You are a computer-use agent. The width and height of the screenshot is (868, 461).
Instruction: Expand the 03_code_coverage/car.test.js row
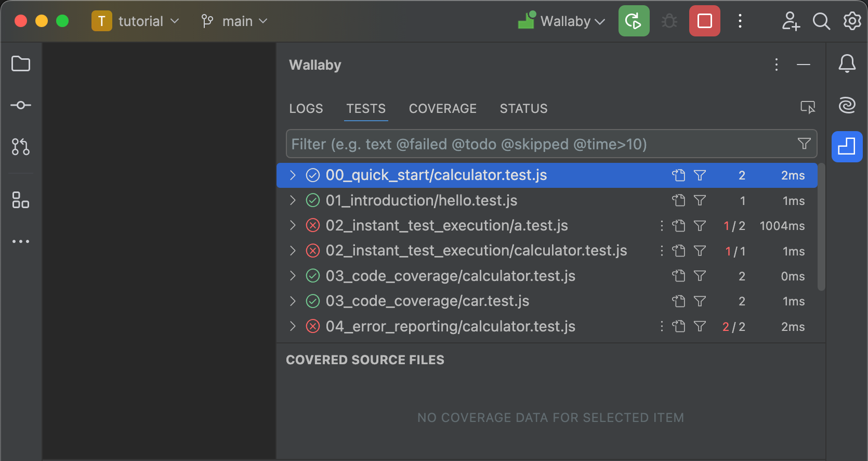pos(293,301)
